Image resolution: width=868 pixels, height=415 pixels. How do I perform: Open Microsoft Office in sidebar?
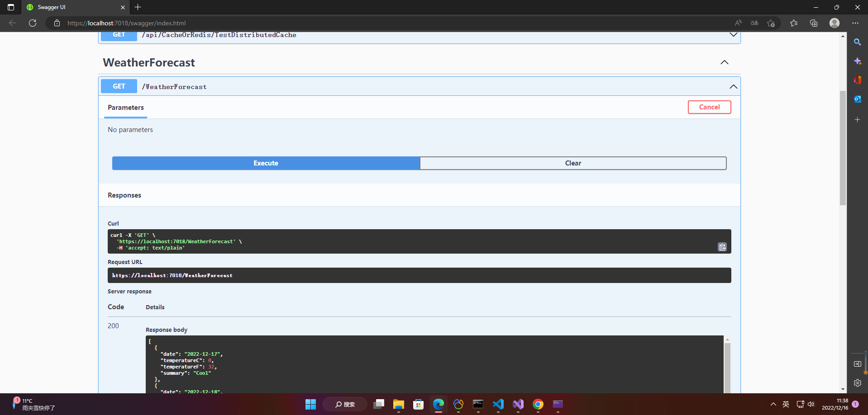(x=857, y=80)
